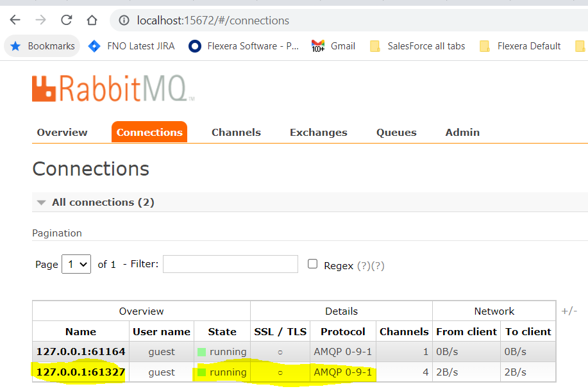Click guest user in 127.0.0.1:61164 row
Viewport: 588px width, 389px height.
pyautogui.click(x=162, y=352)
